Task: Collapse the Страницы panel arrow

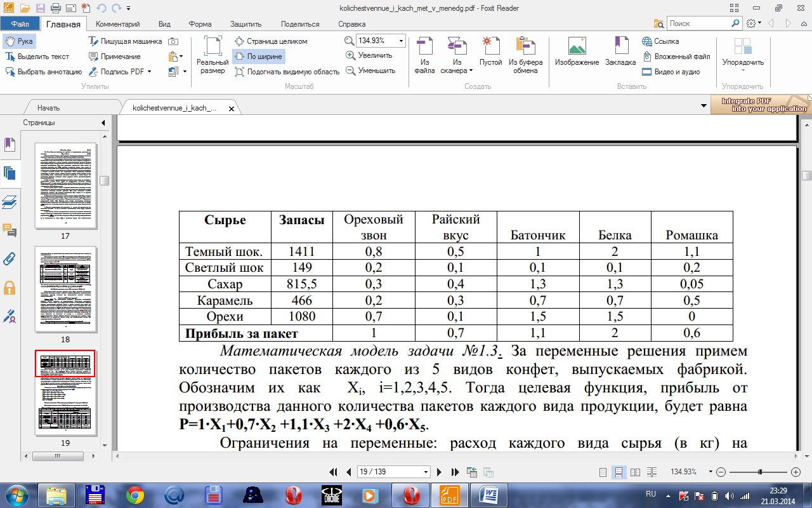Action: [x=103, y=123]
